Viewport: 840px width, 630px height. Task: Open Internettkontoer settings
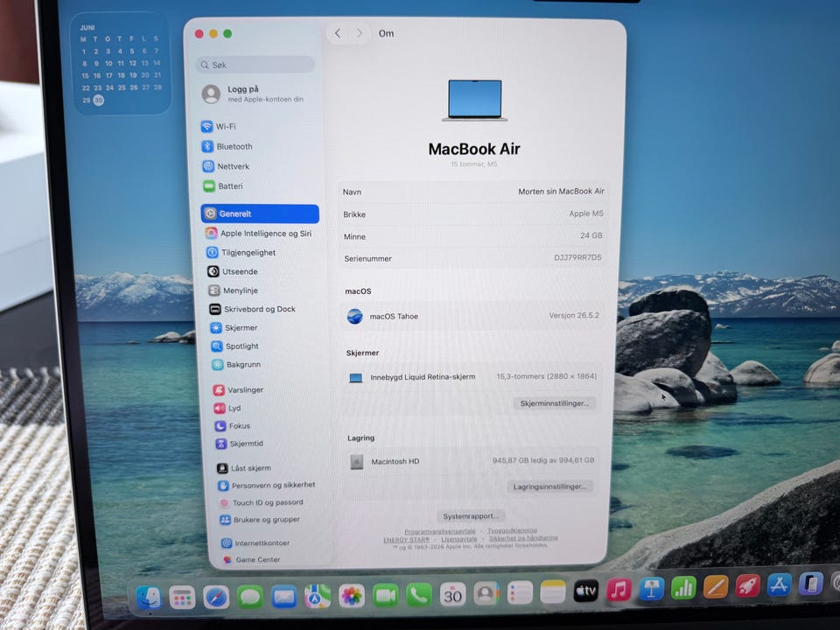click(x=255, y=542)
